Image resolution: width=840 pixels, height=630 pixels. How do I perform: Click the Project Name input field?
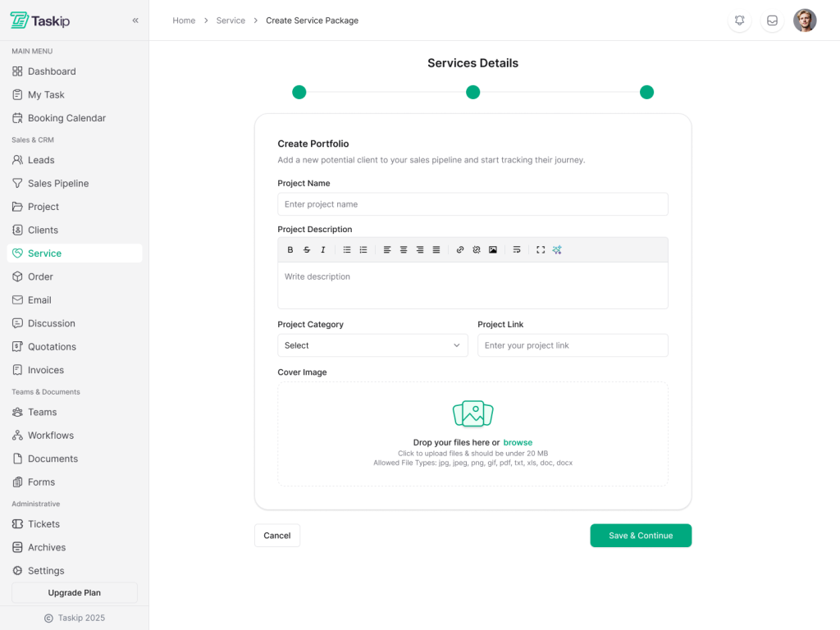472,204
